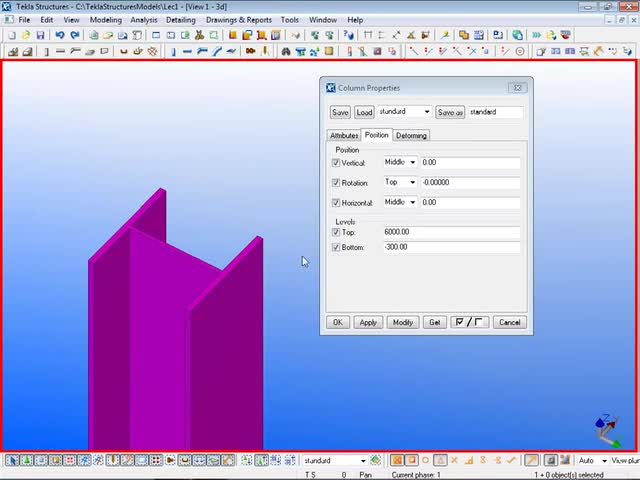
Task: Click the binoculars find icon
Action: [286, 51]
